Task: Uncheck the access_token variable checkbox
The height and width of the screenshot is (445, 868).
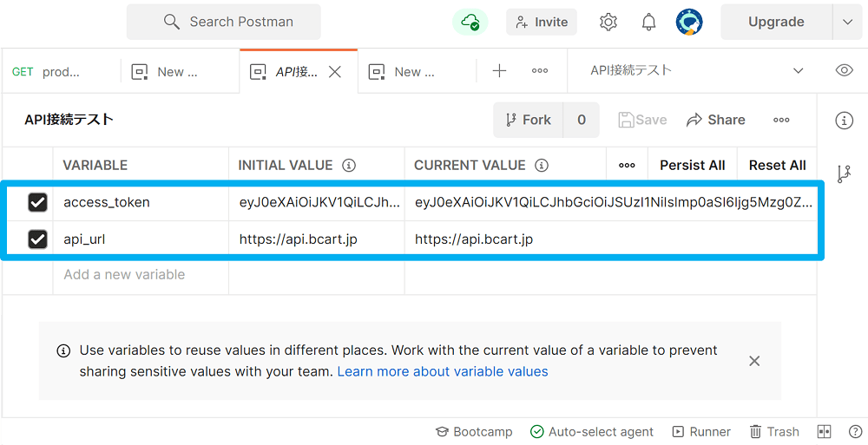Action: [37, 203]
